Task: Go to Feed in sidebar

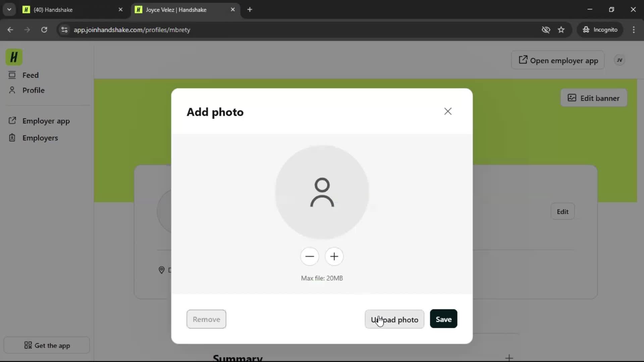Action: coord(23,75)
